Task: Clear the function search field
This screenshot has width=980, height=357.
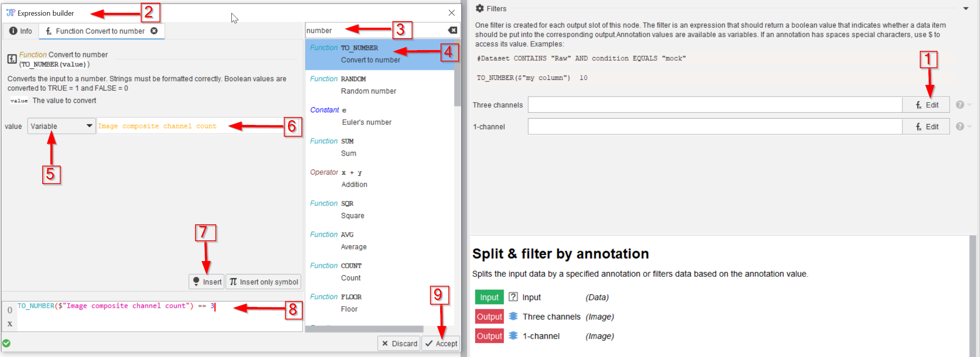Action: (x=452, y=31)
